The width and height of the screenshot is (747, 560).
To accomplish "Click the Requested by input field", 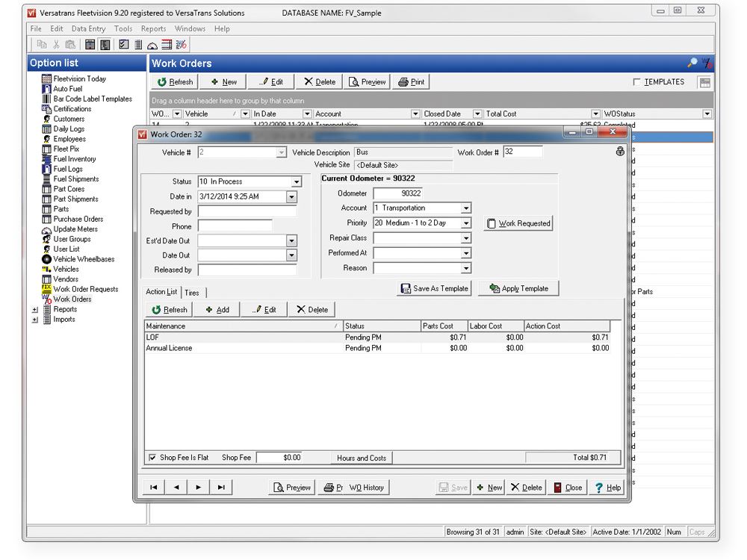I will (x=247, y=211).
